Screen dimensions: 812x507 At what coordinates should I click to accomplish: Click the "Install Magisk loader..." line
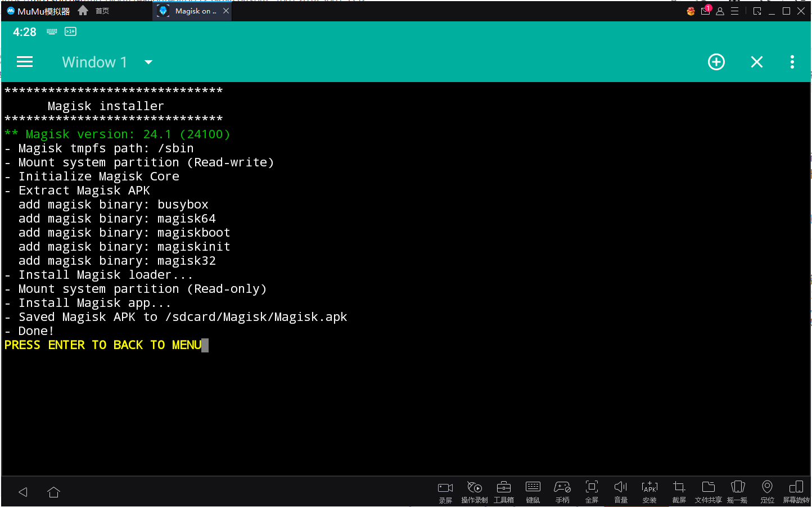[99, 275]
